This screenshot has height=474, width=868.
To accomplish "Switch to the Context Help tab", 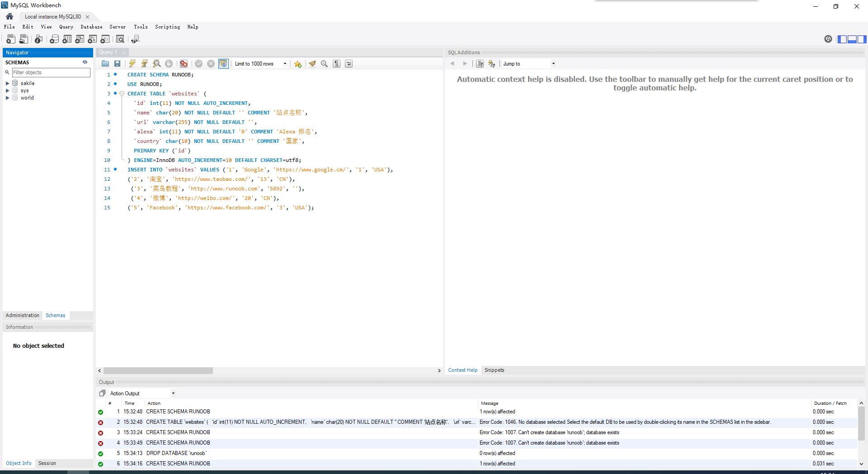I will (x=462, y=370).
